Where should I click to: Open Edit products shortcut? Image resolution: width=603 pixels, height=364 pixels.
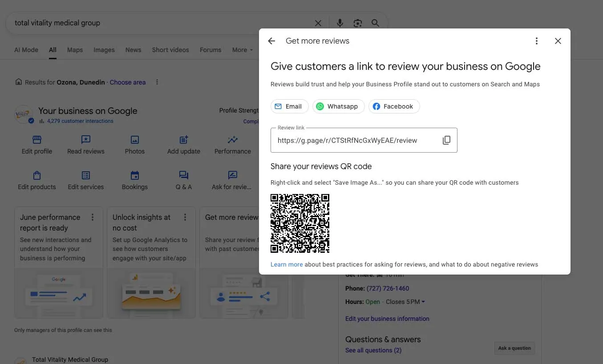(x=37, y=181)
